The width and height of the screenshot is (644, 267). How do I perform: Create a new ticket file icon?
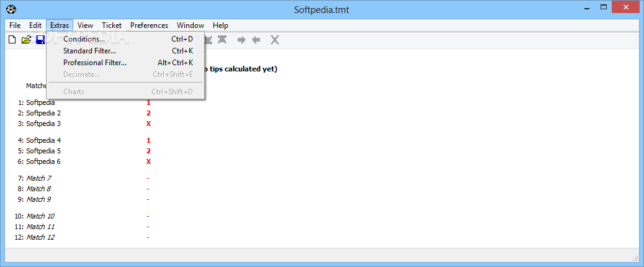click(12, 40)
